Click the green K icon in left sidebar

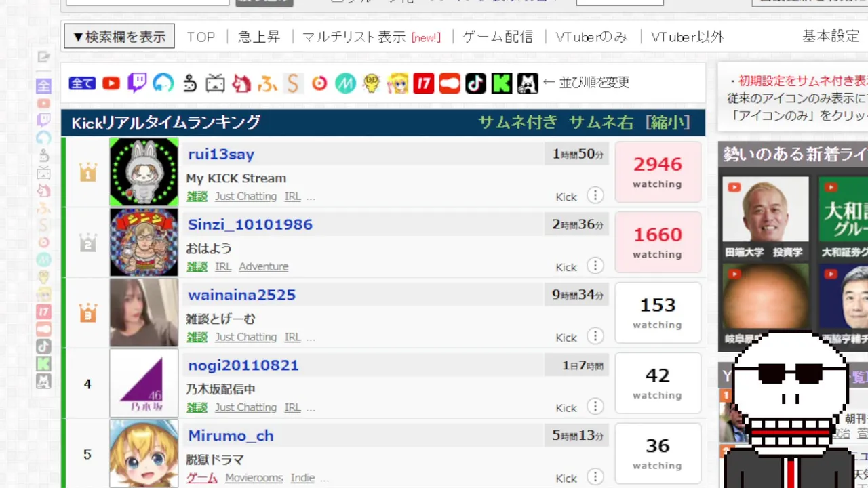coord(43,364)
